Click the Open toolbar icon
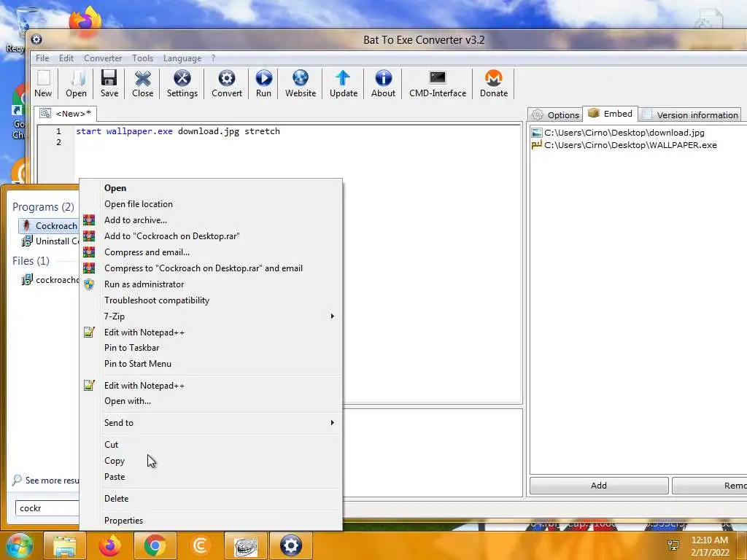Screen dimensions: 747x560 point(76,84)
